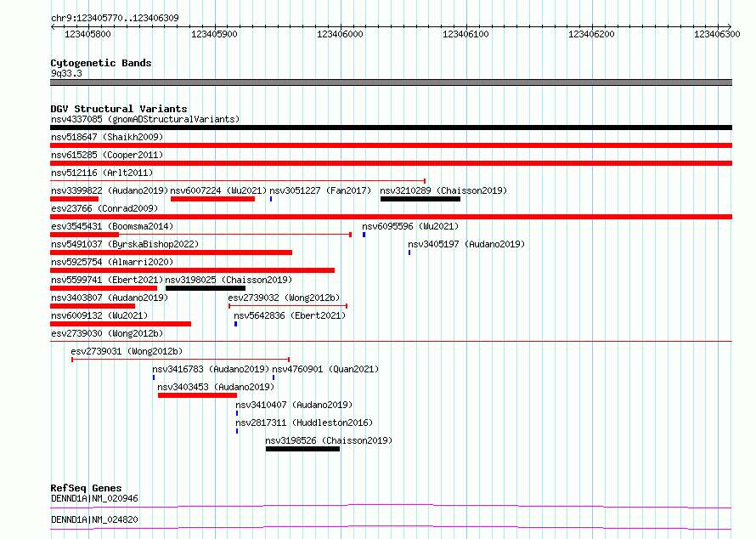Screen dimensions: 756x539
Task: Click the chr9:123405770..123406309 coordinate label
Action: 115,18
